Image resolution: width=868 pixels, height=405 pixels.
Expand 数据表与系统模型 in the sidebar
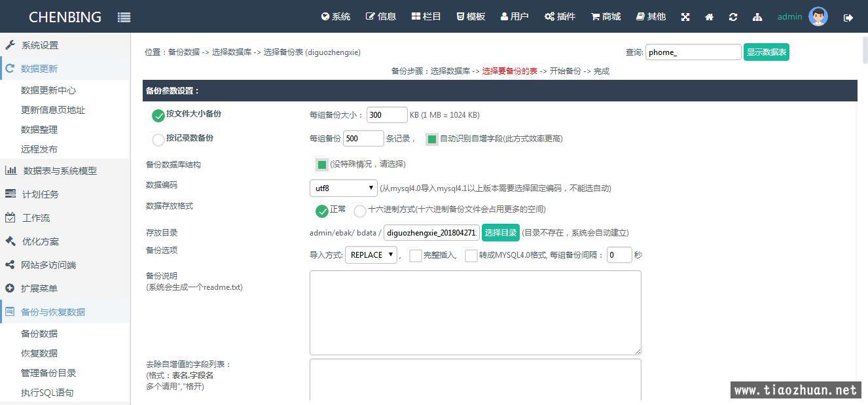tap(60, 171)
